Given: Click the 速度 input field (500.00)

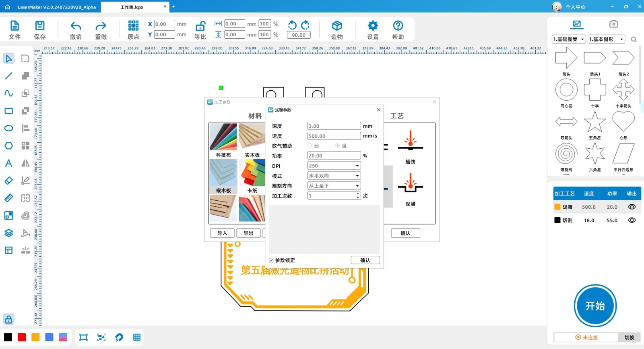Looking at the screenshot, I should click(334, 136).
